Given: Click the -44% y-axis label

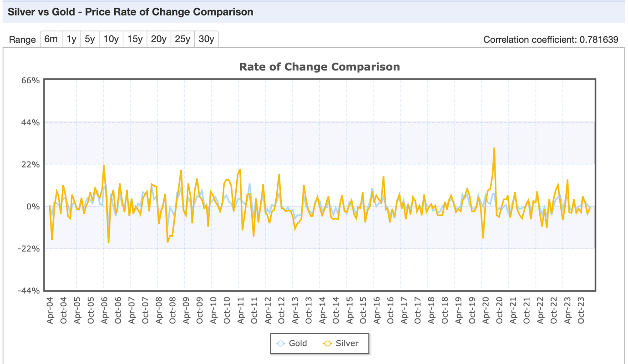Looking at the screenshot, I should pyautogui.click(x=28, y=291).
